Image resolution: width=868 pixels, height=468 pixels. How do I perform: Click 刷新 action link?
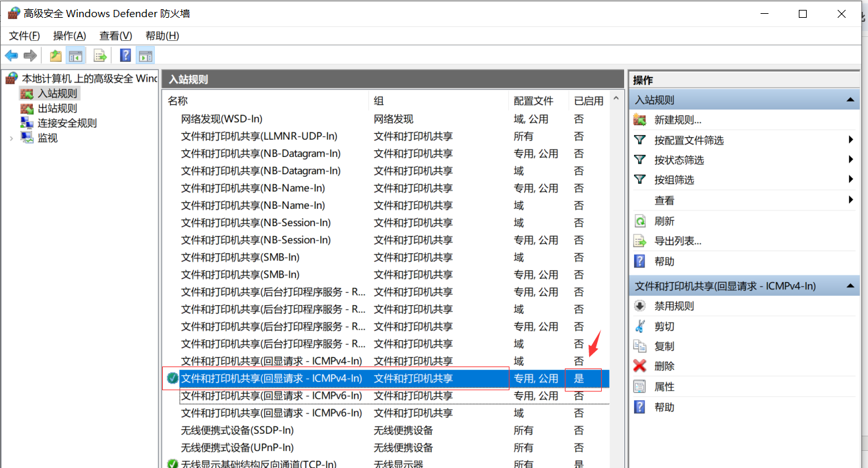[664, 221]
